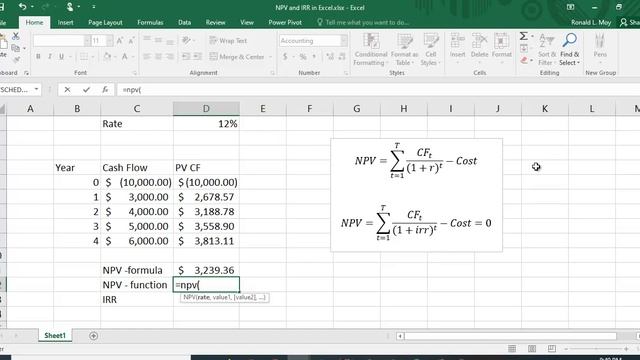Image resolution: width=640 pixels, height=360 pixels.
Task: Switch to Data tab
Action: [x=184, y=22]
